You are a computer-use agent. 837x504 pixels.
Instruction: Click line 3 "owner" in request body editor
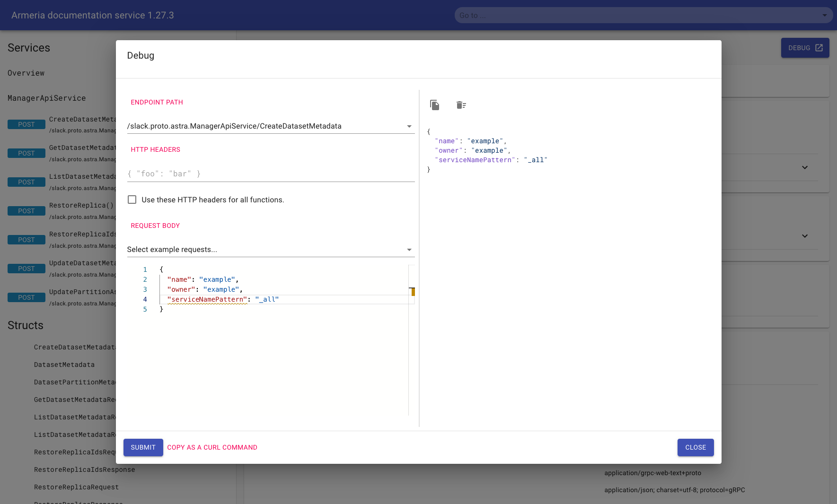point(181,289)
